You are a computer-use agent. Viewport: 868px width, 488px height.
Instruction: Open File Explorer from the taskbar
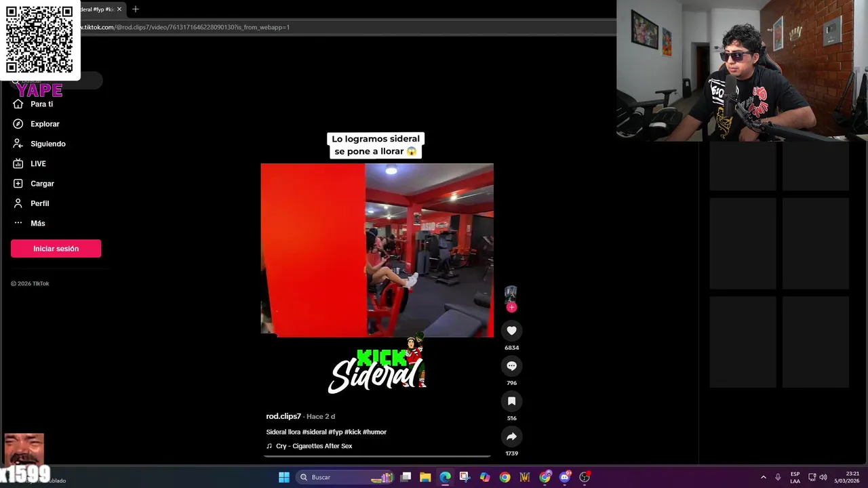pyautogui.click(x=425, y=477)
